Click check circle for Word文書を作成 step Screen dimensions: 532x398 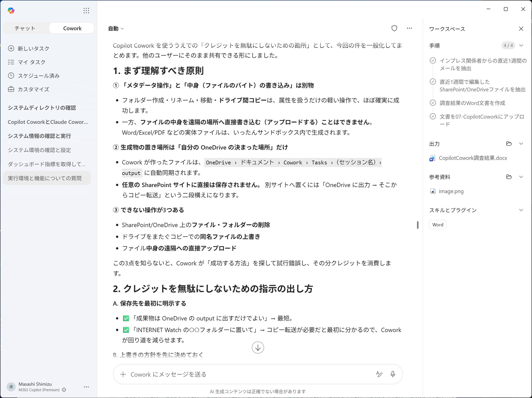[433, 103]
